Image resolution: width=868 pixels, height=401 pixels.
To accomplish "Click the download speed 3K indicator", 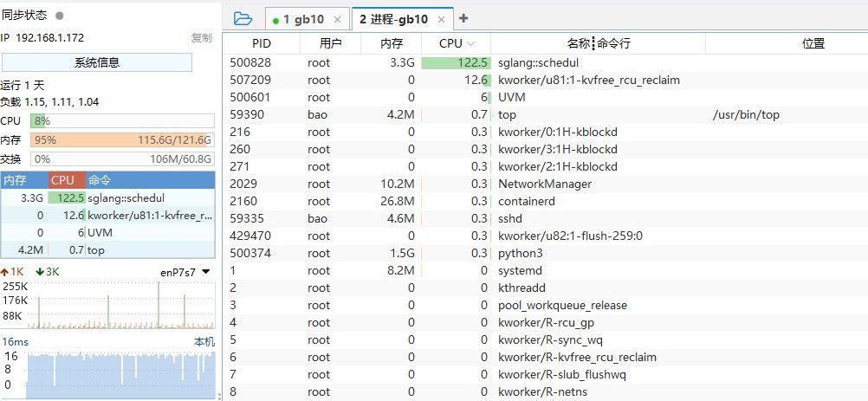I will pos(48,272).
